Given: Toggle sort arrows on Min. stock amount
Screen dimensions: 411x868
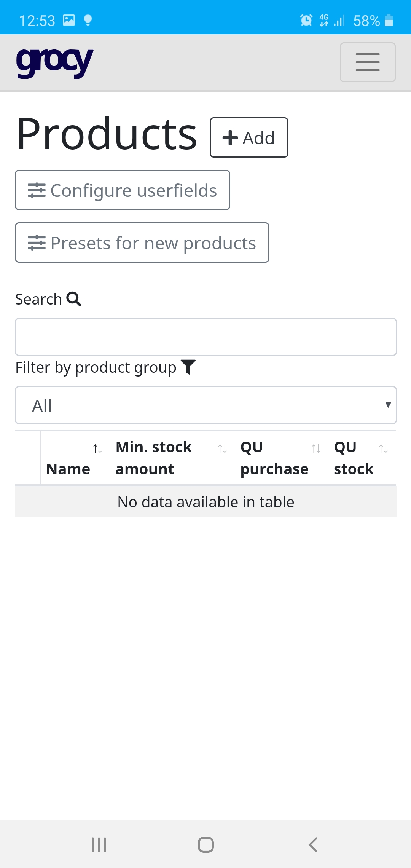Looking at the screenshot, I should click(x=222, y=449).
